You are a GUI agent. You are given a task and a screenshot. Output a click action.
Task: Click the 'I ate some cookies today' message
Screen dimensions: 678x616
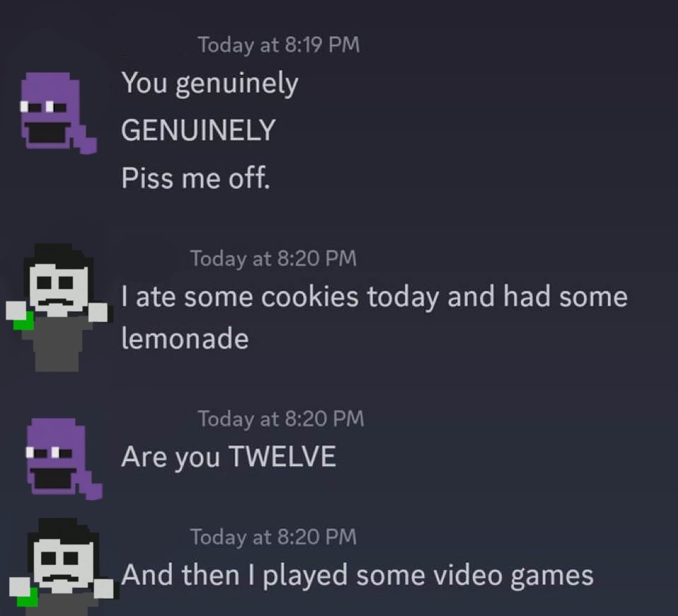pyautogui.click(x=375, y=318)
